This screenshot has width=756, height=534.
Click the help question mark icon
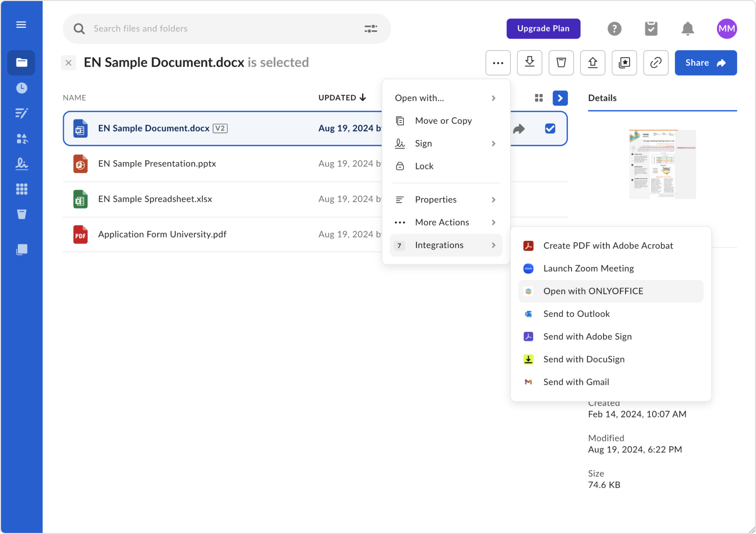[x=615, y=29]
